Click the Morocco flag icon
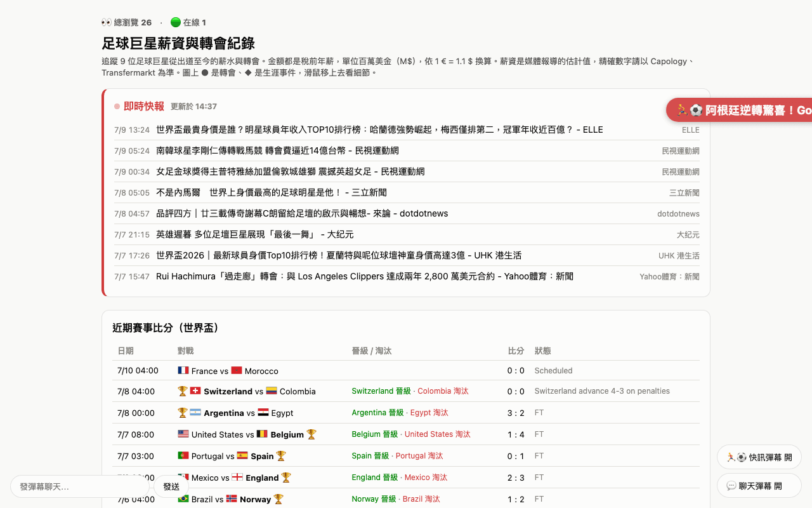This screenshot has width=812, height=508. (237, 370)
